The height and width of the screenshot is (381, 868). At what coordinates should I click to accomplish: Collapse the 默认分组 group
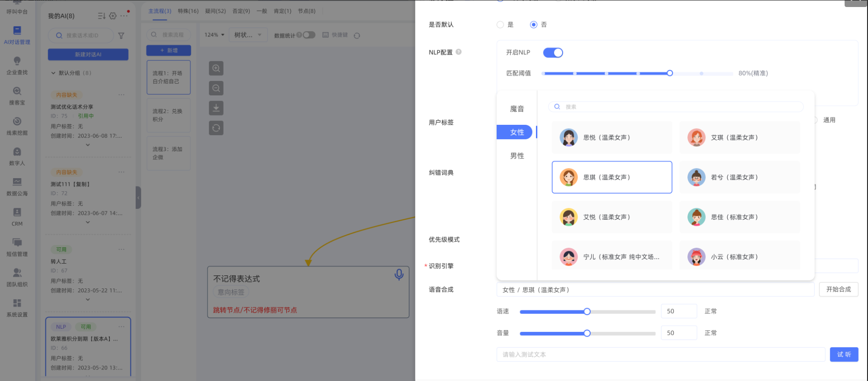point(53,73)
